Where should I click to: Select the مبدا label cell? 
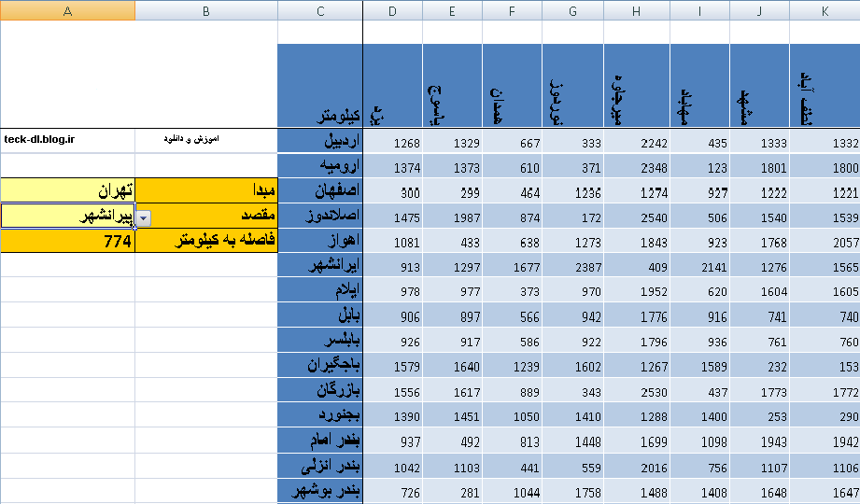(205, 191)
